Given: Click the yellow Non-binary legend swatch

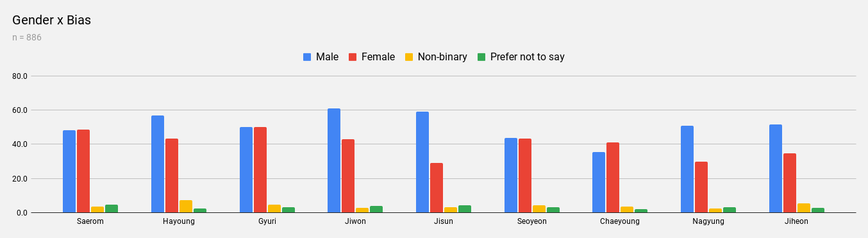Looking at the screenshot, I should click(x=409, y=57).
